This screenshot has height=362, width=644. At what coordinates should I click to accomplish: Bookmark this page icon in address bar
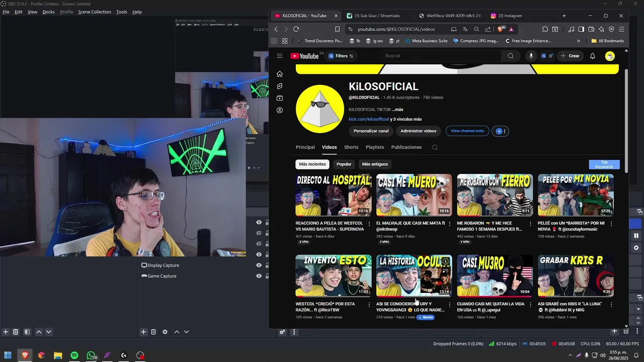[337, 29]
